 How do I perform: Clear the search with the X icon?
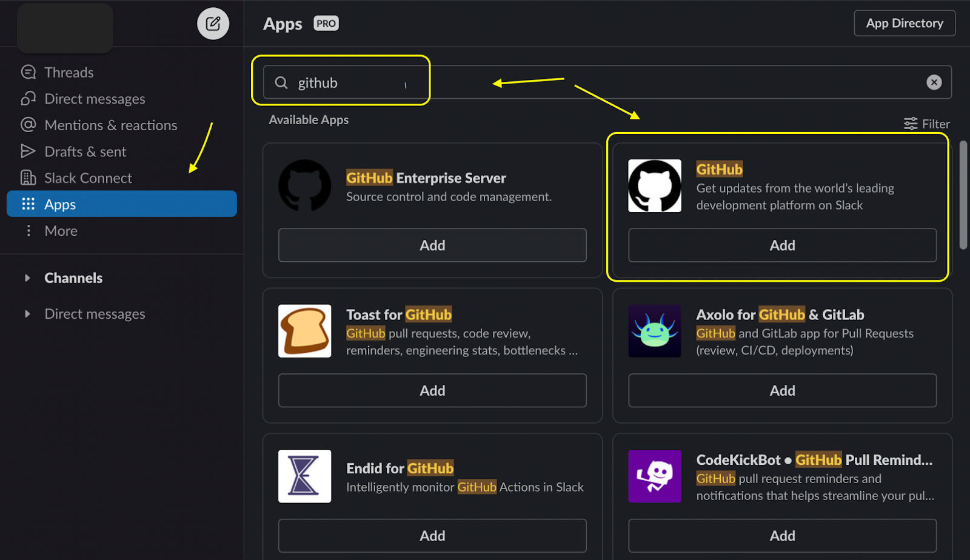pyautogui.click(x=934, y=82)
